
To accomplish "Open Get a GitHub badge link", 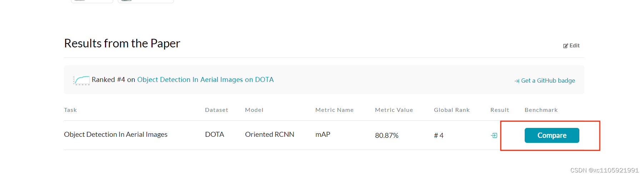I will pos(545,81).
